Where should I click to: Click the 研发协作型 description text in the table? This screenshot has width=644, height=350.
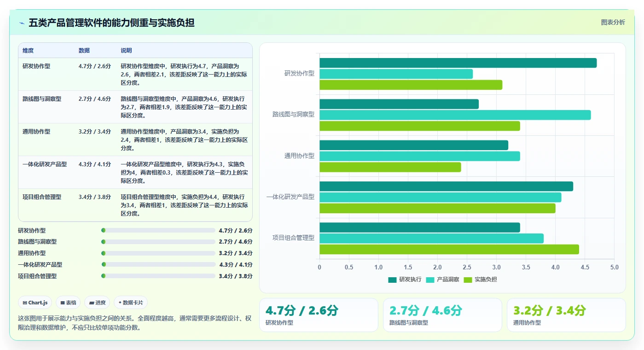(184, 75)
